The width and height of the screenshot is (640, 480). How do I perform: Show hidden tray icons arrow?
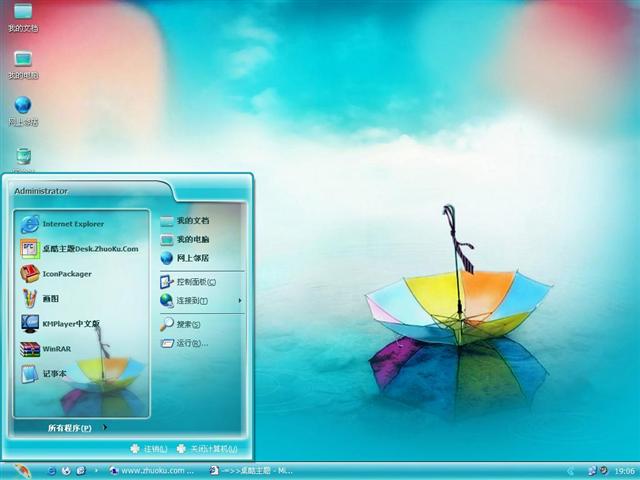pyautogui.click(x=571, y=471)
